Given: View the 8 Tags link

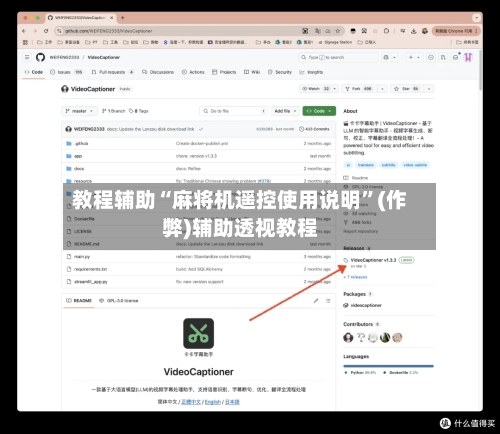Looking at the screenshot, I should [x=139, y=111].
